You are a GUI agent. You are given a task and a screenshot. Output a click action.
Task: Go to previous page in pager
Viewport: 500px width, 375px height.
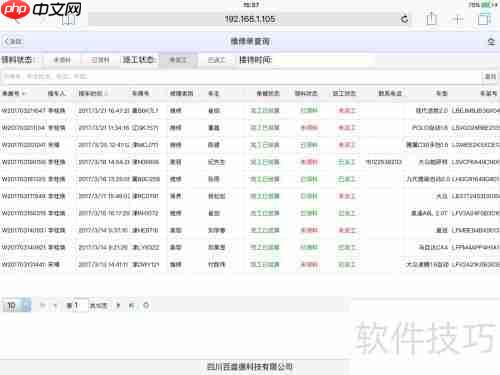point(55,305)
